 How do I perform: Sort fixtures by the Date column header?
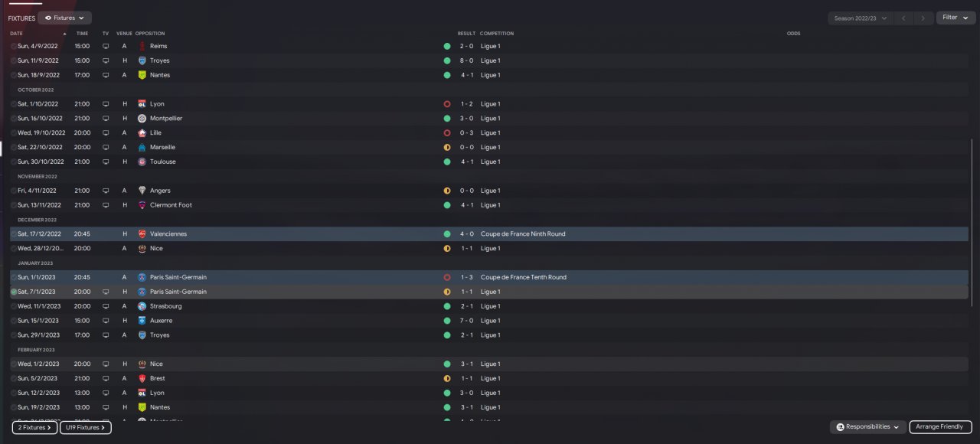(17, 34)
